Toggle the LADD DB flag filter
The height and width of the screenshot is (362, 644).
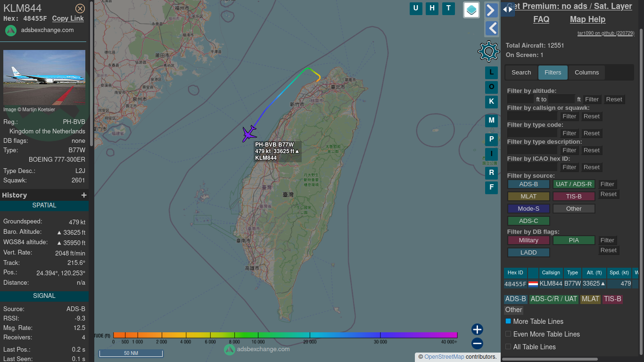(528, 253)
